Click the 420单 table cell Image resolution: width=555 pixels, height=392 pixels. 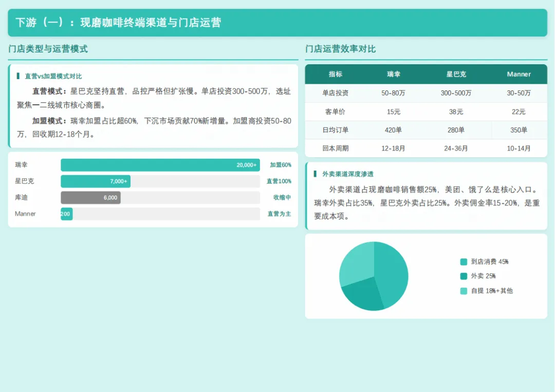coord(393,130)
